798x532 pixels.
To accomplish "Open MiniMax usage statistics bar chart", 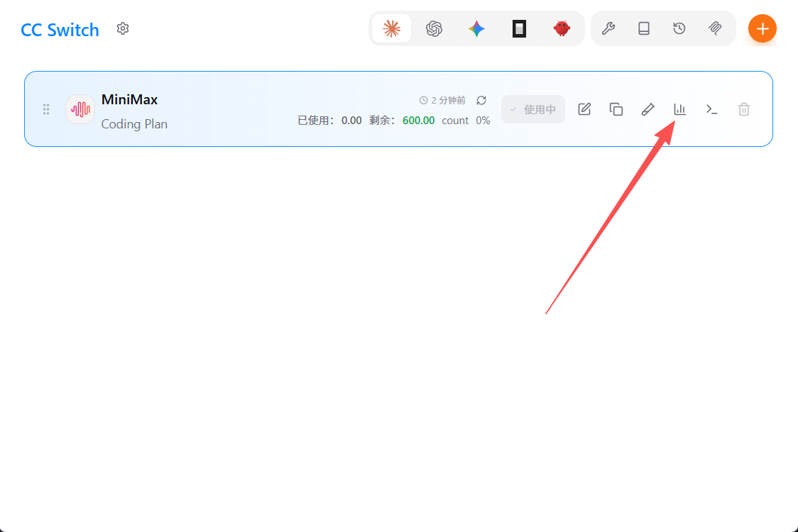I will (x=680, y=109).
